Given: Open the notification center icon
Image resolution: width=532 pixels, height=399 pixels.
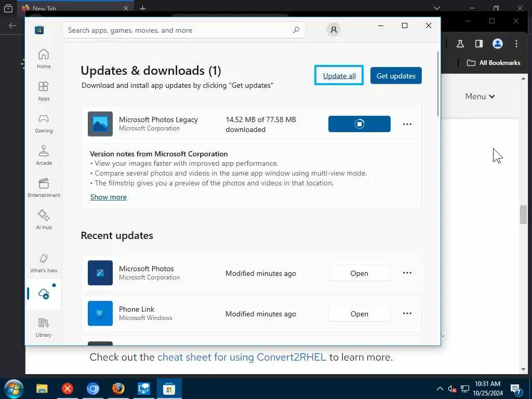Looking at the screenshot, I should click(516, 389).
